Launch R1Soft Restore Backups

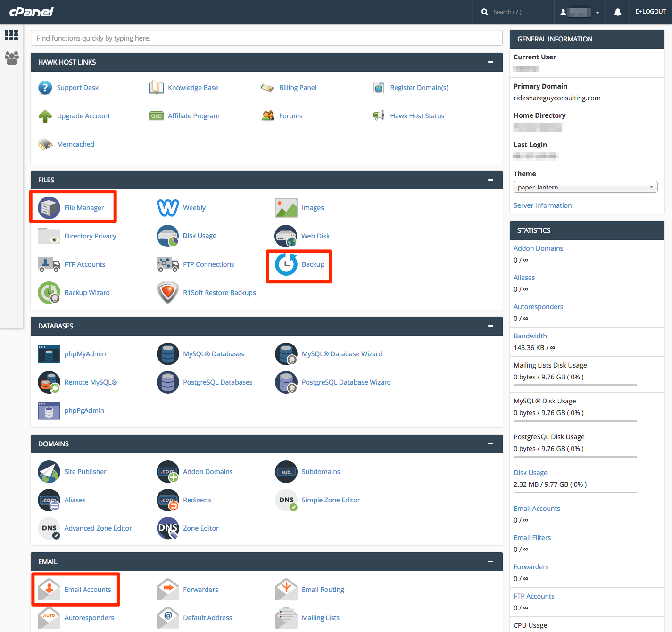click(219, 292)
